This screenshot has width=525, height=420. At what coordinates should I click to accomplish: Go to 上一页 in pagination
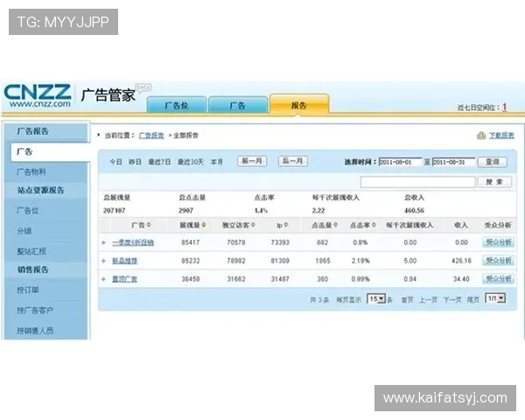428,300
